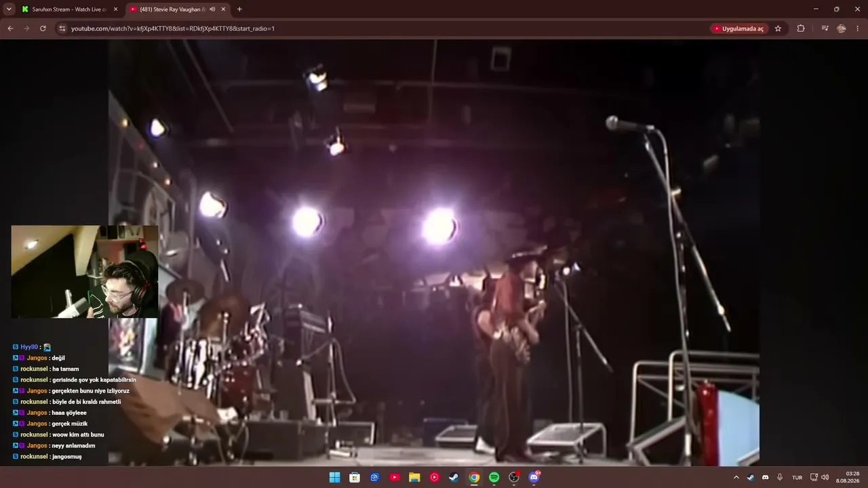The width and height of the screenshot is (868, 488).
Task: Open File Explorer from the taskbar
Action: point(414,477)
